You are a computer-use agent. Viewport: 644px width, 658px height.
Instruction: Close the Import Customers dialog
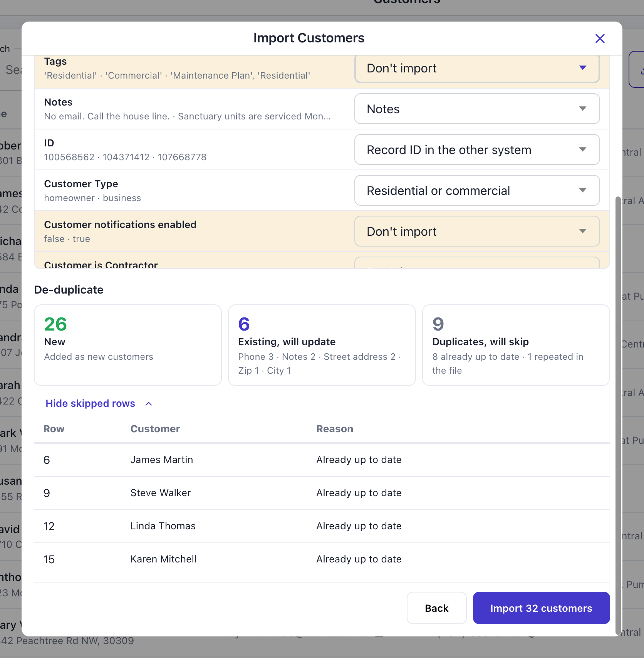tap(600, 39)
